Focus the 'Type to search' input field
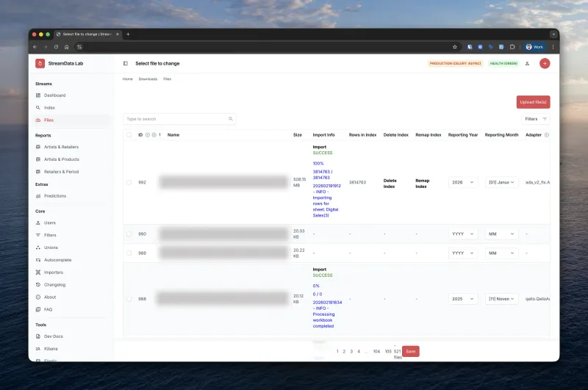Image resolution: width=588 pixels, height=390 pixels. coord(179,119)
